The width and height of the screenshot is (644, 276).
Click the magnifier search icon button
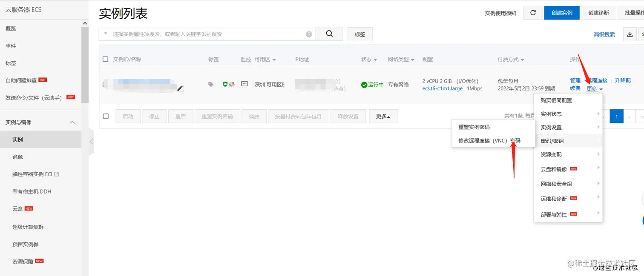tap(329, 34)
